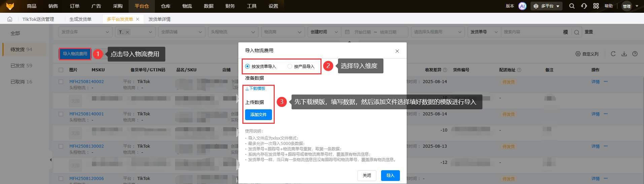Screen dimensions: 644x184
Task: Open the 物流 menu
Action: click(187, 6)
